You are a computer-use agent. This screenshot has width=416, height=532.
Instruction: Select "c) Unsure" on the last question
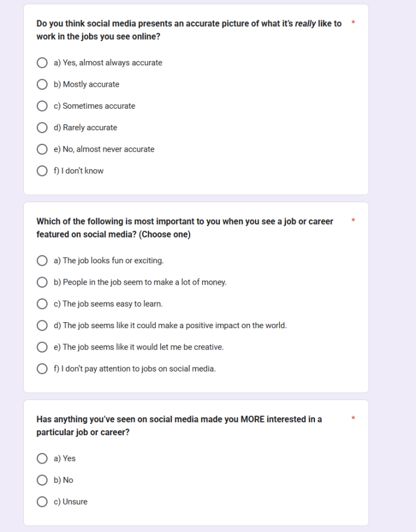42,502
